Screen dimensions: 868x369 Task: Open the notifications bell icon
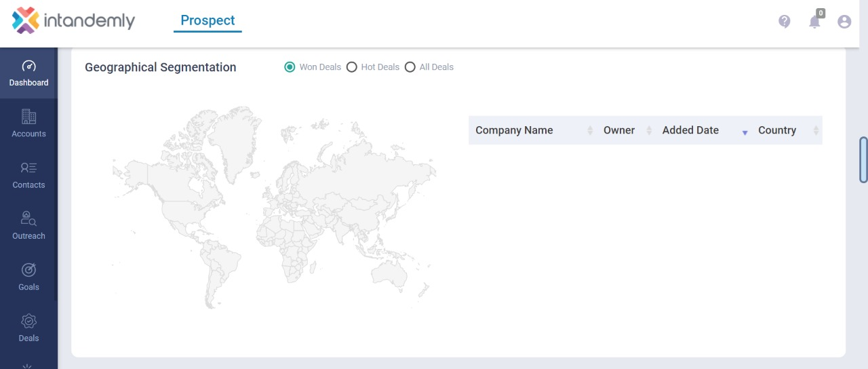(x=814, y=22)
